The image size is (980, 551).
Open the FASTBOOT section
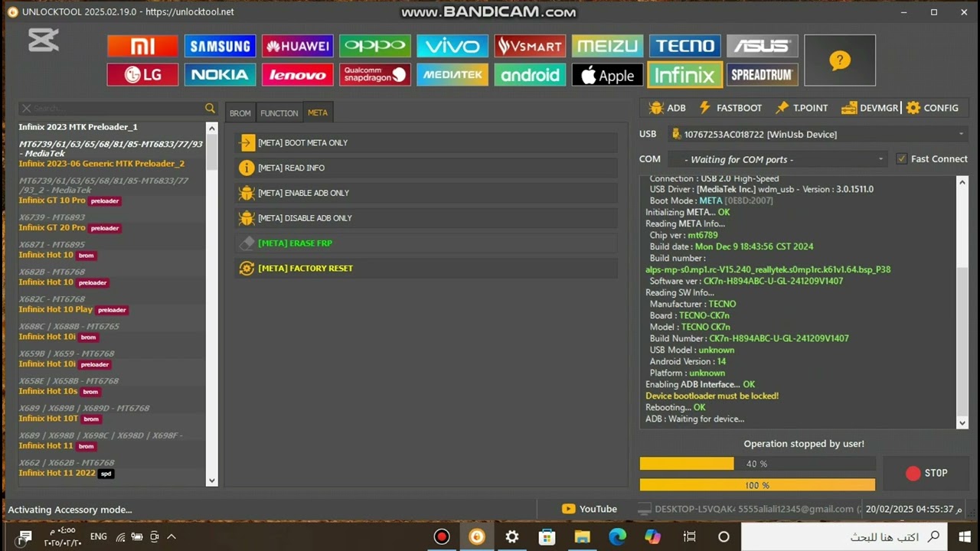coord(730,108)
